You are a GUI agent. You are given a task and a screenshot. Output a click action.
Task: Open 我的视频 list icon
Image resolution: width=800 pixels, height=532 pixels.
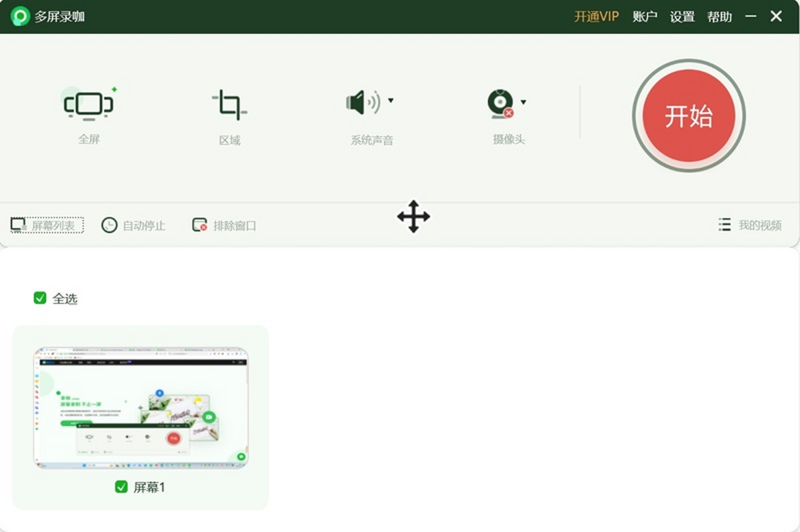coord(725,225)
